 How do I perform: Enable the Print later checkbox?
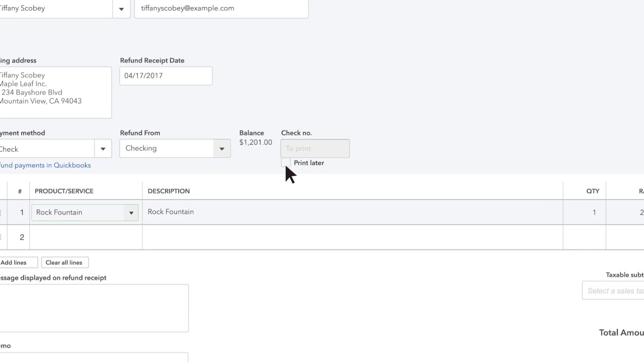286,162
